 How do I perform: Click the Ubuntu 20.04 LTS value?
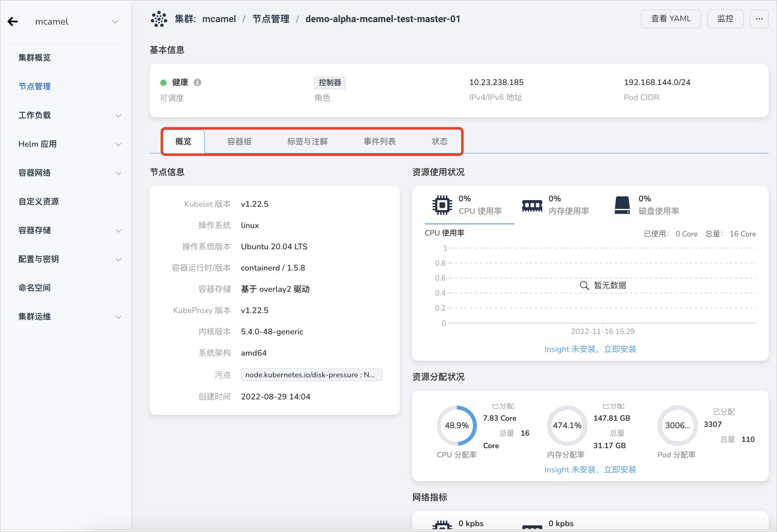274,247
